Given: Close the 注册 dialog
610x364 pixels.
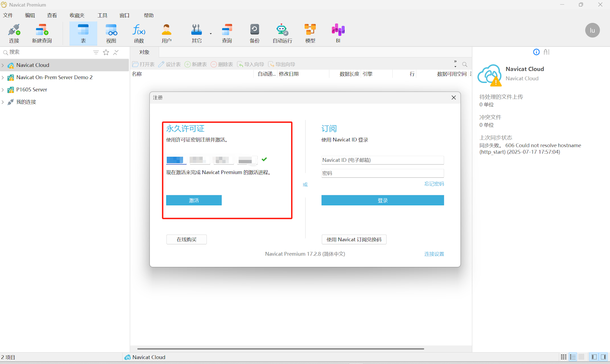Looking at the screenshot, I should point(454,97).
